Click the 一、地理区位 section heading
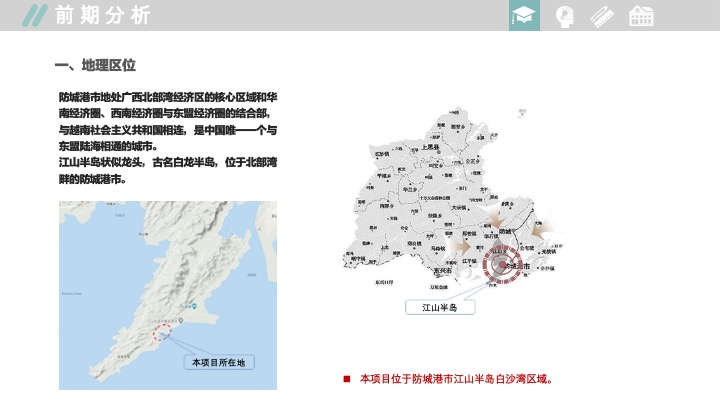Screen dimensions: 720x405 tap(95, 65)
